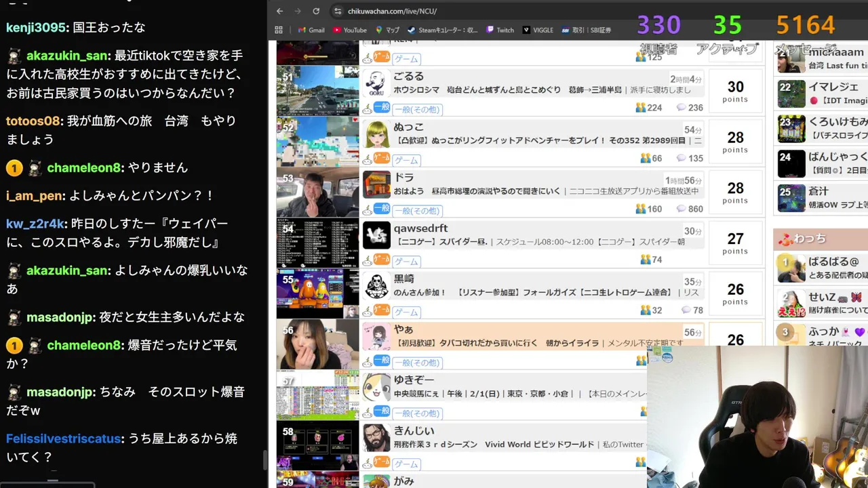
Task: Open the Twitch bookmark
Action: coord(500,30)
